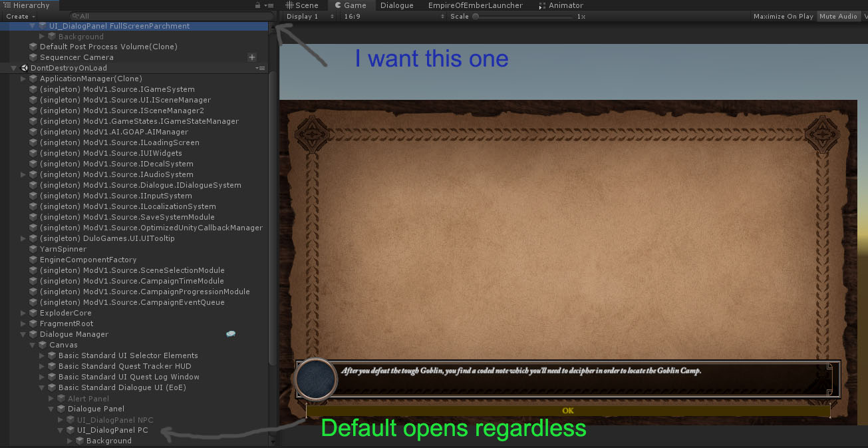Viewport: 868px width, 448px height.
Task: Expand Basic Standard UI Quest Log Window
Action: [x=42, y=377]
